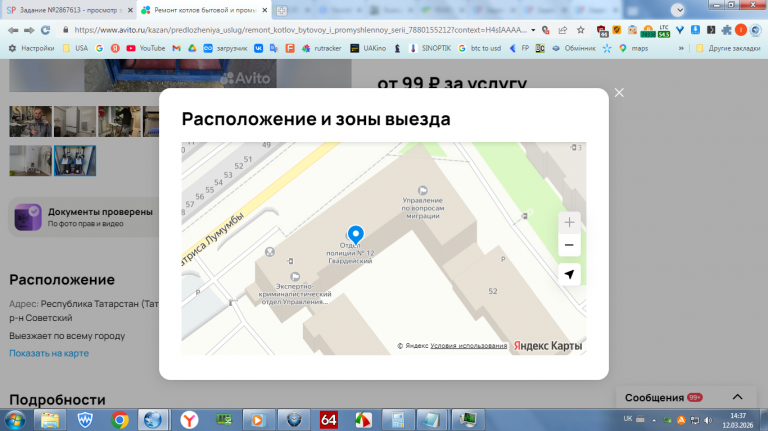
Task: Go back to previous page
Action: pyautogui.click(x=13, y=30)
